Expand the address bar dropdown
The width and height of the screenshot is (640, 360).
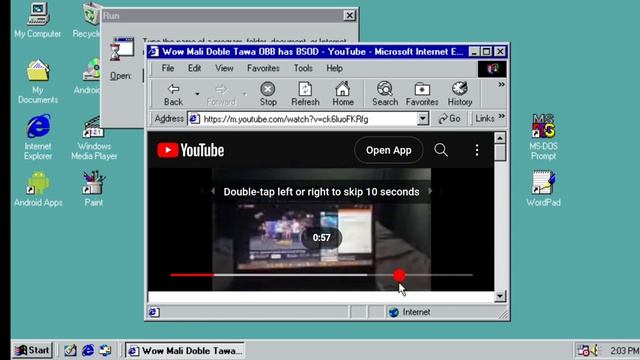click(x=423, y=119)
